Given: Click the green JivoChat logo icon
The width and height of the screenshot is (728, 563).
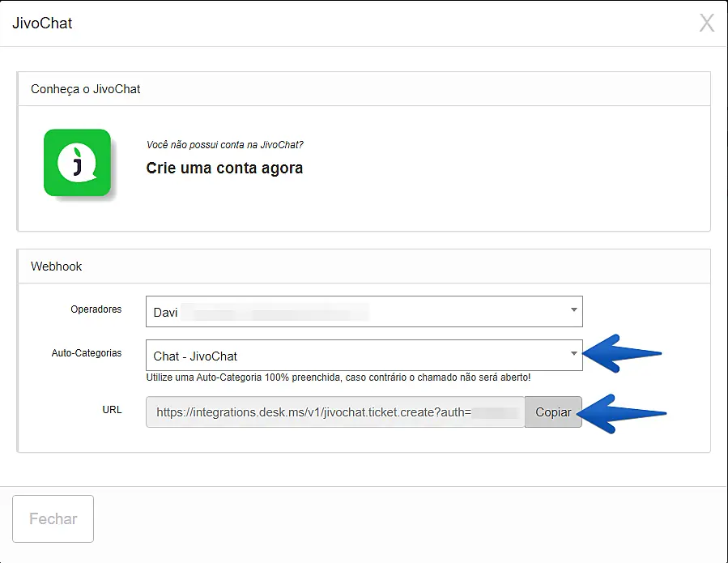Looking at the screenshot, I should click(77, 162).
